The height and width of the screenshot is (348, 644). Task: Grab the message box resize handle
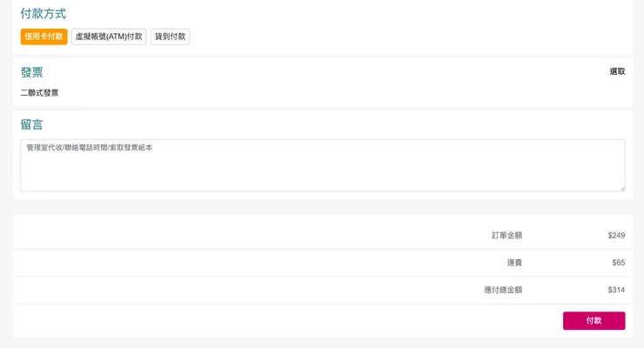621,188
